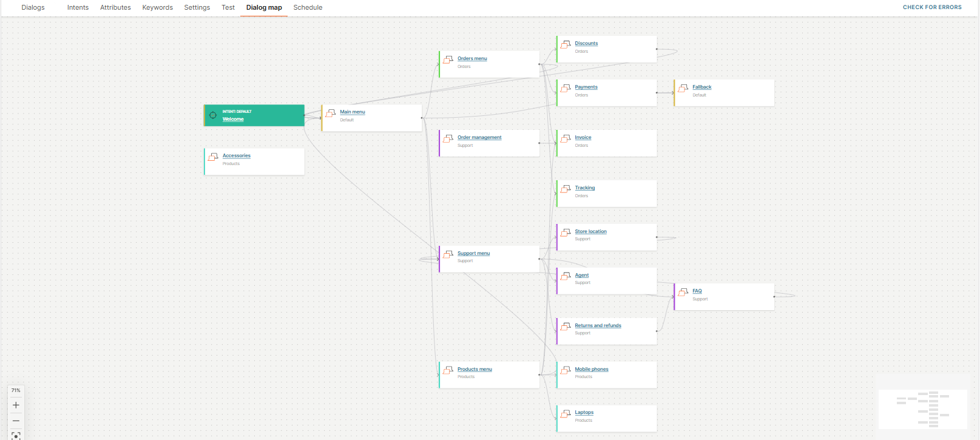
Task: Open the Invoice dialog link
Action: tap(583, 137)
